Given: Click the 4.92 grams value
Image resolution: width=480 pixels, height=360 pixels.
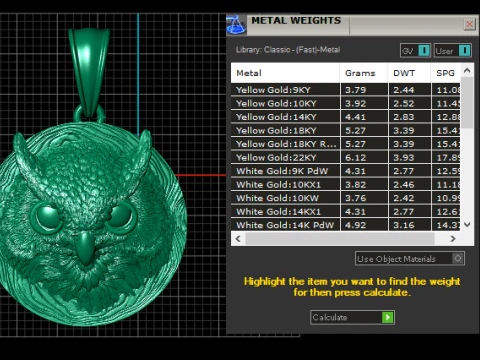Looking at the screenshot, I should pos(355,225).
